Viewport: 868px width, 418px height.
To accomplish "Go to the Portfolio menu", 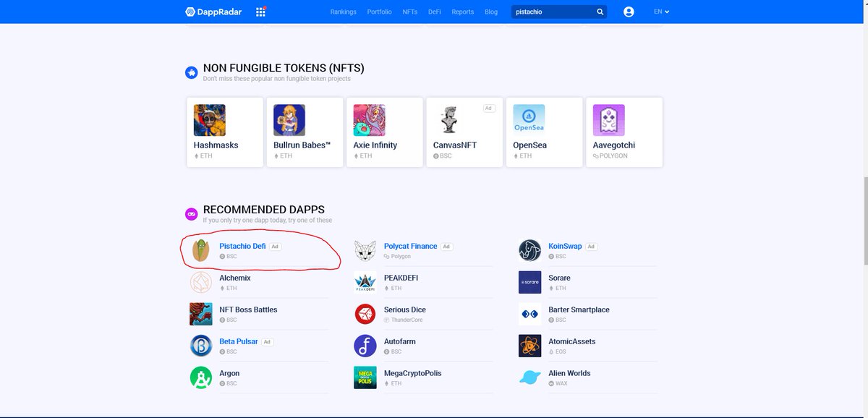I will click(379, 12).
